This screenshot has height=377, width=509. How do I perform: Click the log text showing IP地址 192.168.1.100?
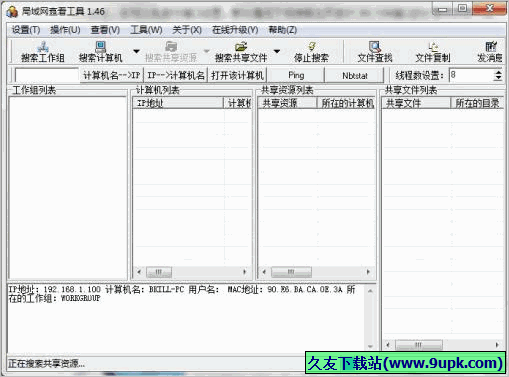click(x=54, y=289)
